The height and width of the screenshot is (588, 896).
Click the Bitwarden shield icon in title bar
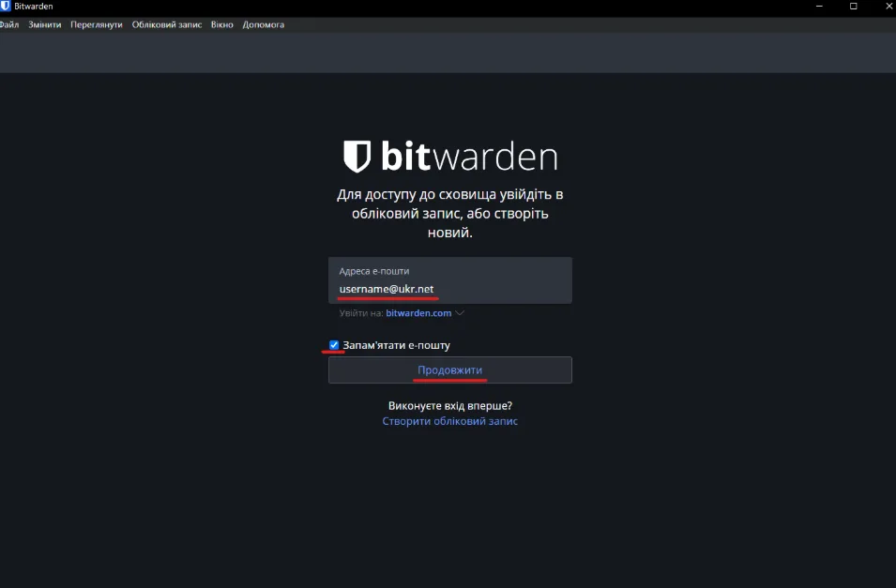tap(6, 7)
